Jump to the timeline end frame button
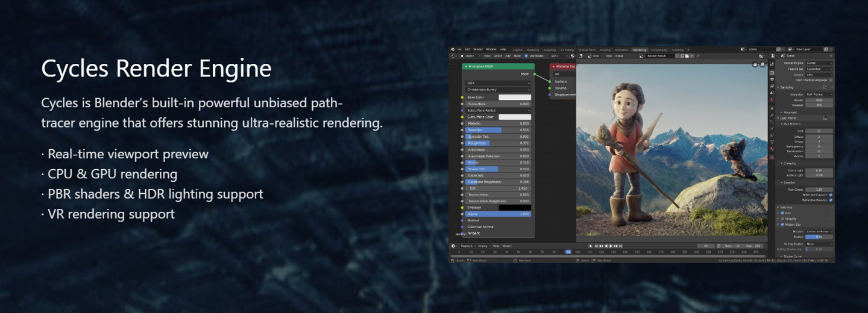The height and width of the screenshot is (313, 868). [x=620, y=246]
